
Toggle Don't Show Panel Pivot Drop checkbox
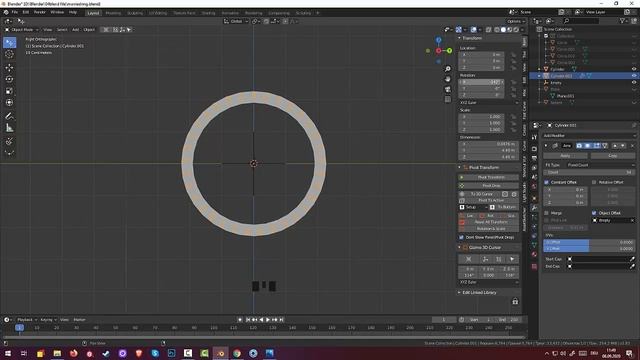[462, 237]
